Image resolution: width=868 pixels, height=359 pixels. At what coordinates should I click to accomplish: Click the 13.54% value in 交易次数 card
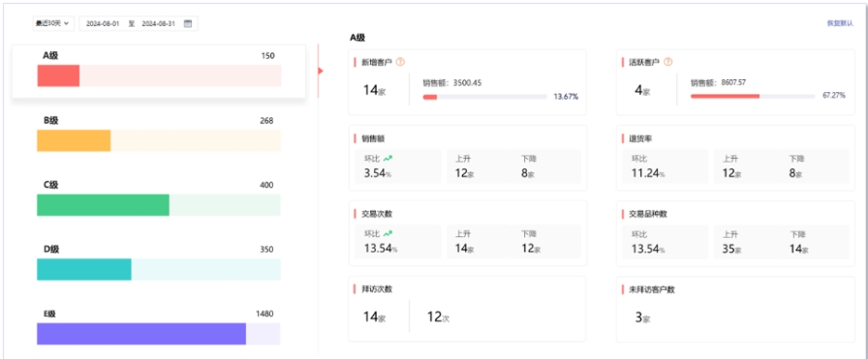381,249
